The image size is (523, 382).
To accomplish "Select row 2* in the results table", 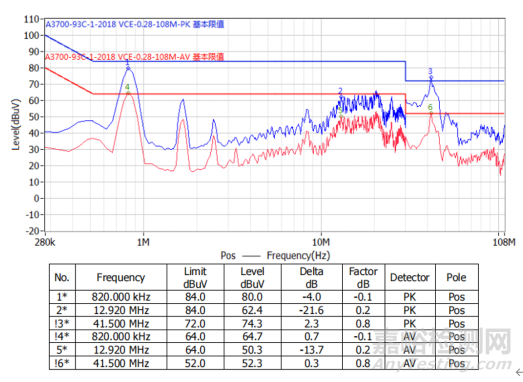I will click(x=264, y=310).
